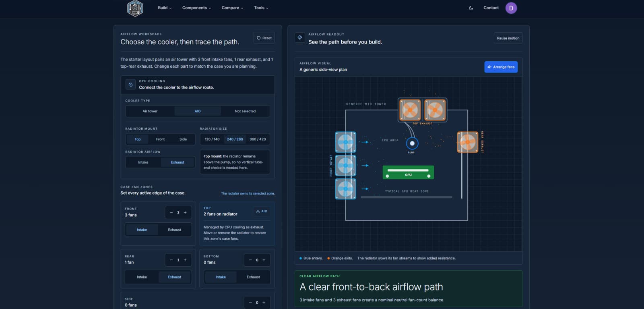Select the left top exhaust radiator fan
Image resolution: width=644 pixels, height=309 pixels.
[410, 110]
